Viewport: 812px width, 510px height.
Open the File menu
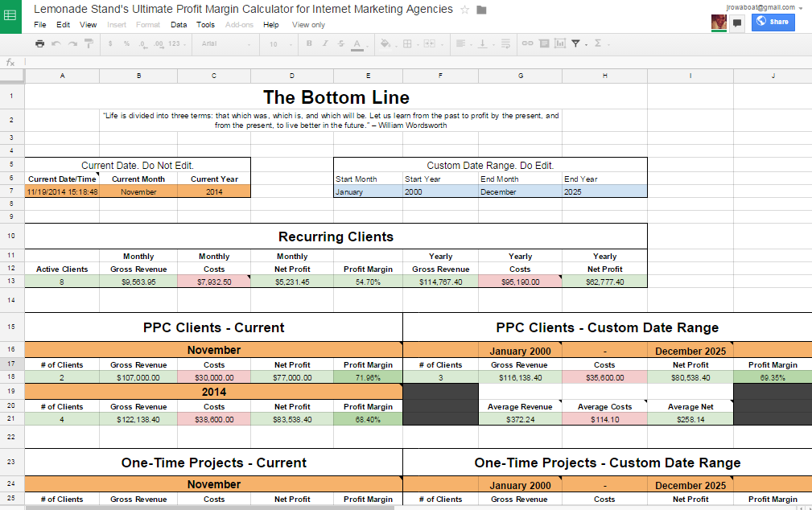(x=40, y=25)
